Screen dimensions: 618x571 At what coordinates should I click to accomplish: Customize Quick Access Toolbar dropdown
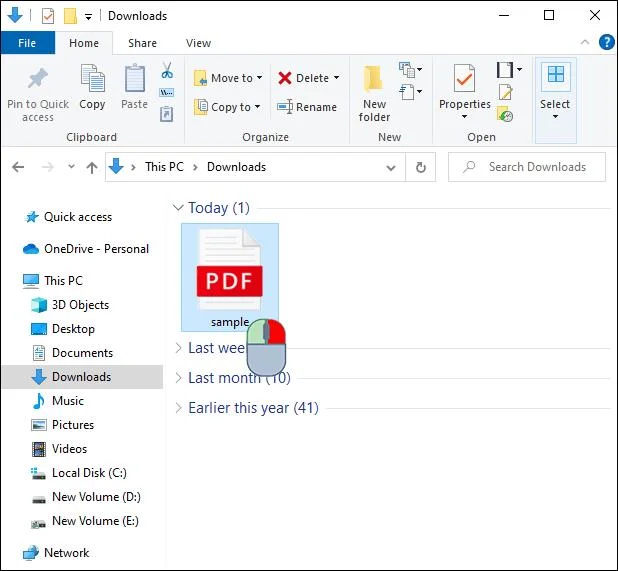[89, 17]
